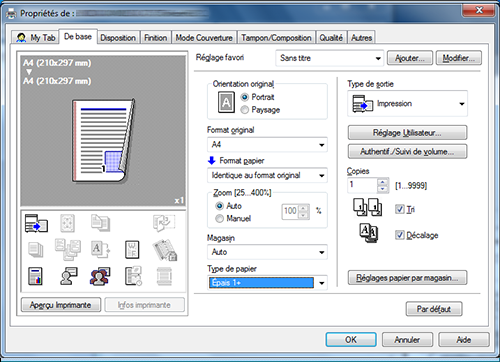Confirm with the OK button
The image size is (500, 362).
[351, 340]
